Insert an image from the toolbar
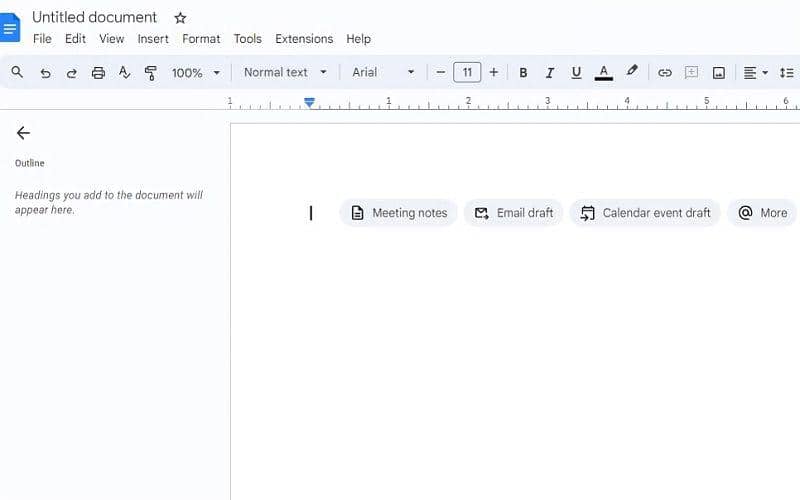Screen dimensions: 800x500 click(x=719, y=72)
